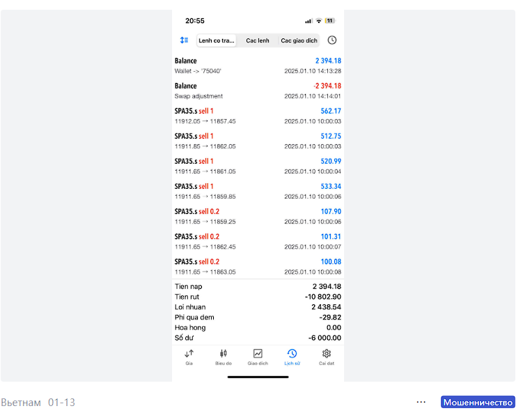Open the Bieu do chart icon
Viewport: 523px width, 420px height.
pos(223,357)
